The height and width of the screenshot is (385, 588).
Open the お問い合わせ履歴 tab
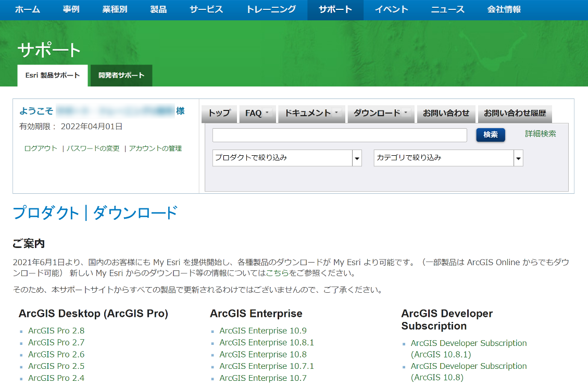(x=515, y=114)
